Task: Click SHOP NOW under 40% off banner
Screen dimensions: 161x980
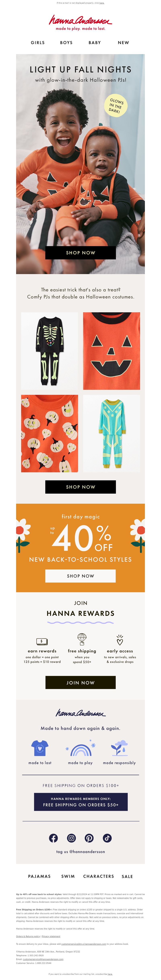Action: pos(80,576)
